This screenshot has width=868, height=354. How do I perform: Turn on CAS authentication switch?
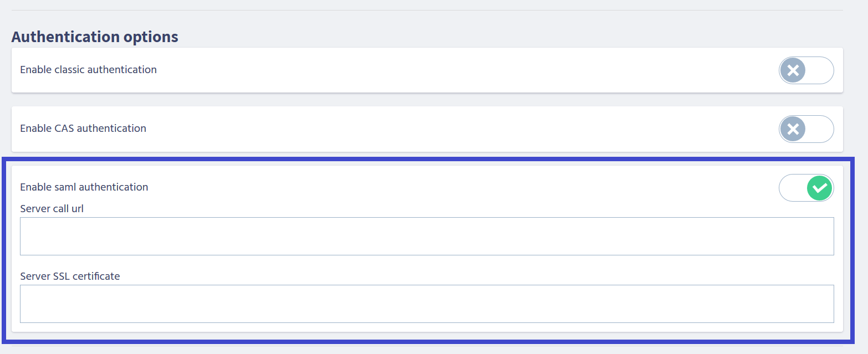point(806,129)
